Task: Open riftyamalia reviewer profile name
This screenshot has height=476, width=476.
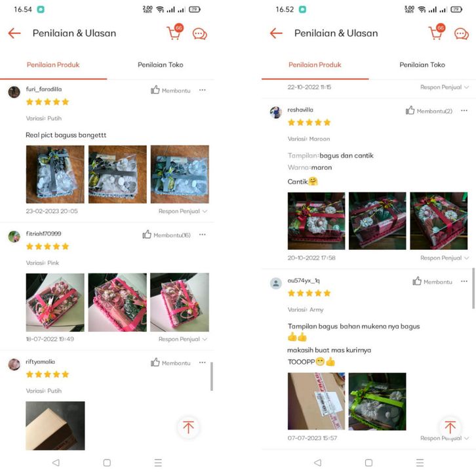Action: [x=41, y=361]
